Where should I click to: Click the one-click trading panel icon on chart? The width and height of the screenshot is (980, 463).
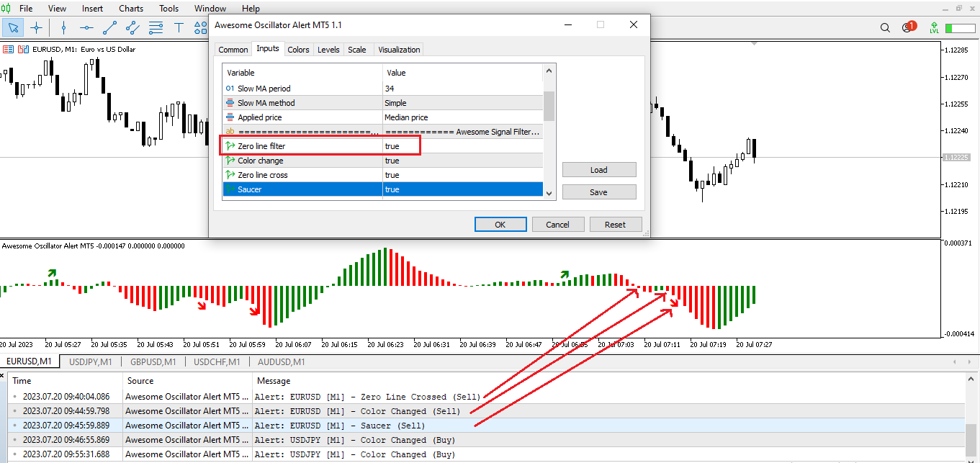point(23,49)
